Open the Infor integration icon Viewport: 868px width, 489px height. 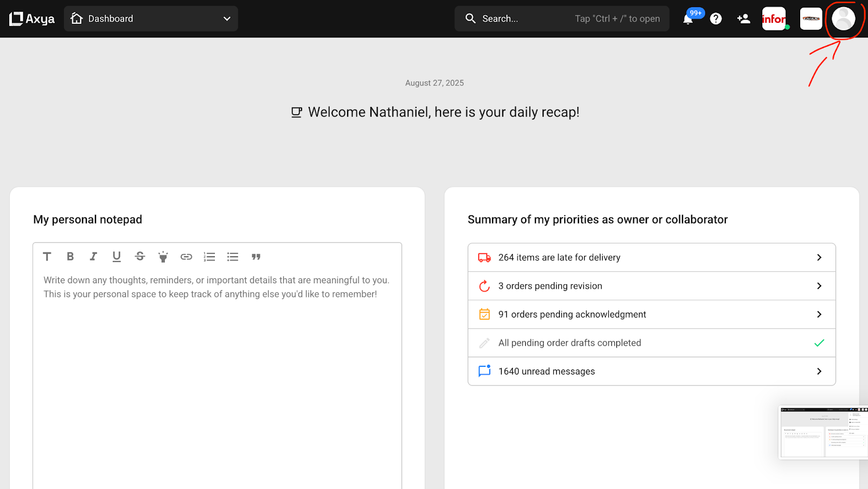coord(774,19)
